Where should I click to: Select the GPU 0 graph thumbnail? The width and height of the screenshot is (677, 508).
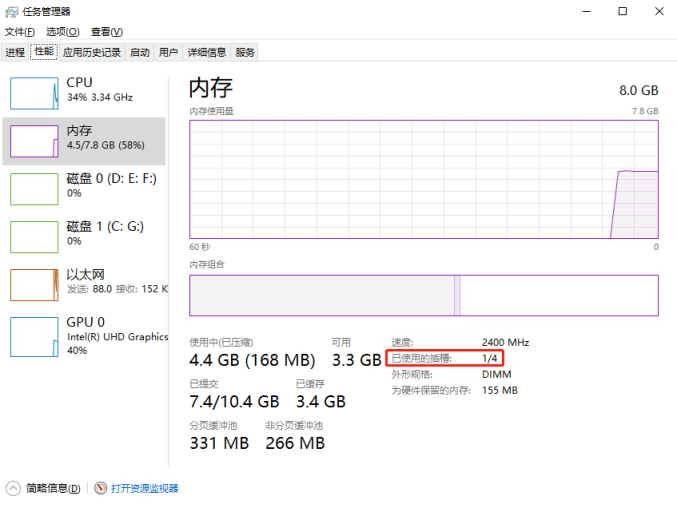[35, 337]
